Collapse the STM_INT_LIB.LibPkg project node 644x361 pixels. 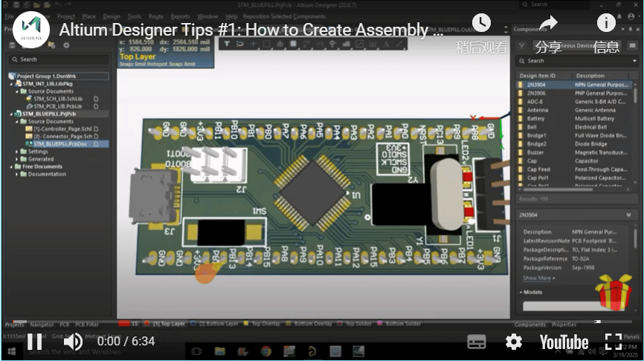(11, 84)
